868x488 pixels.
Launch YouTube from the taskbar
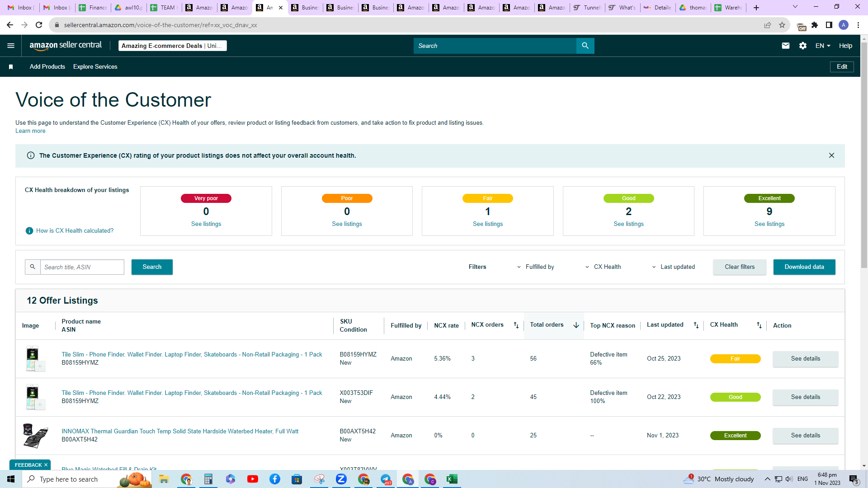point(253,479)
